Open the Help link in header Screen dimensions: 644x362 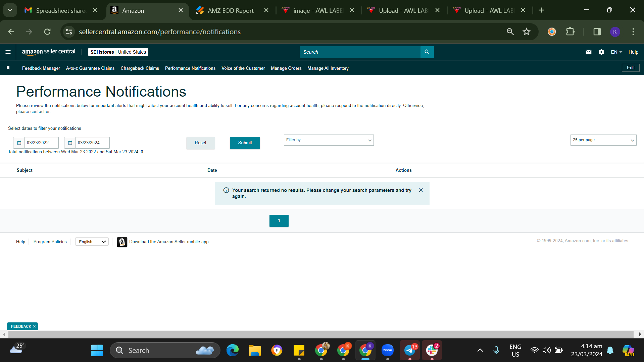coord(633,52)
